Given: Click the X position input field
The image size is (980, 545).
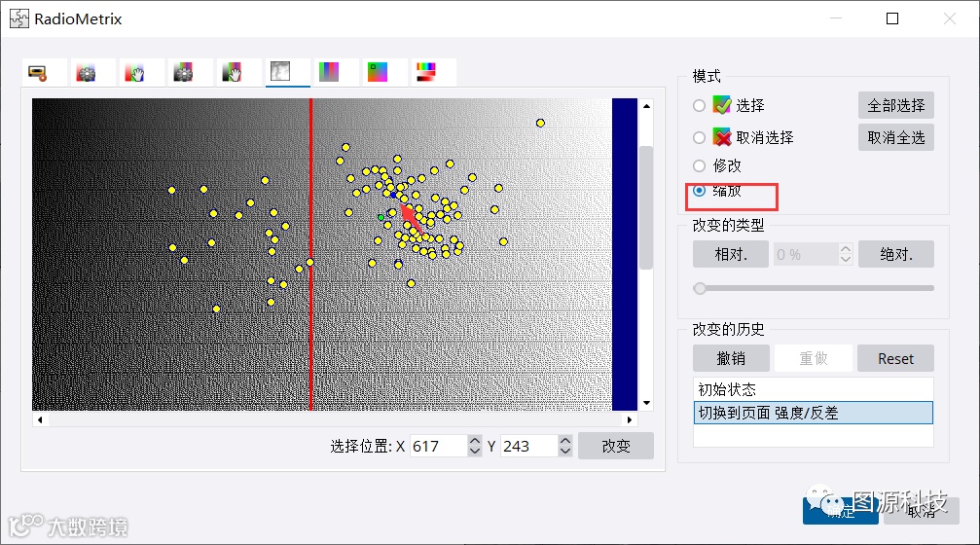Looking at the screenshot, I should pos(439,447).
